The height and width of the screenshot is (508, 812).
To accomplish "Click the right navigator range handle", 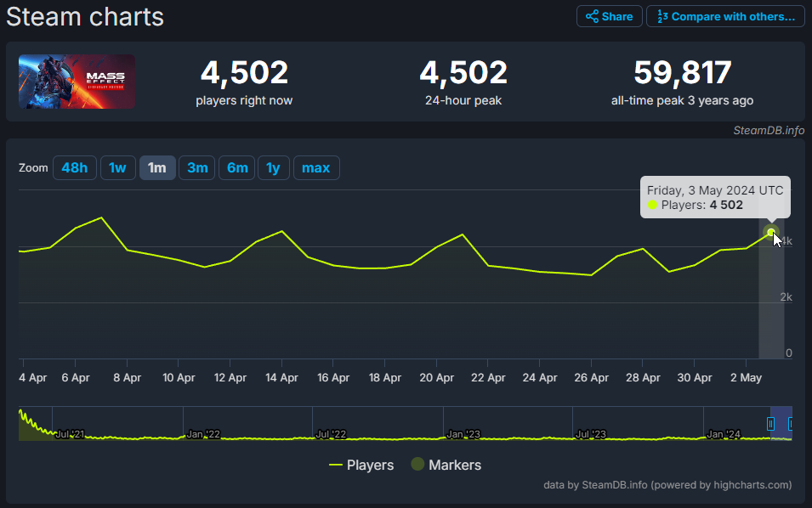I will click(x=792, y=423).
